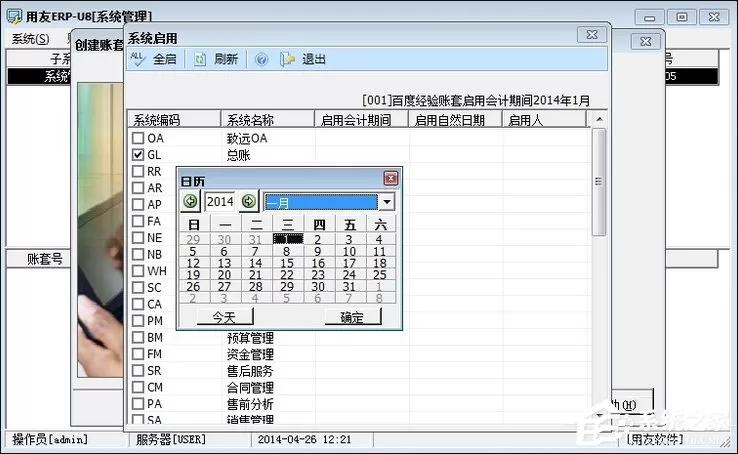This screenshot has height=454, width=738.
Task: Tick the WH checkbox
Action: (x=138, y=271)
